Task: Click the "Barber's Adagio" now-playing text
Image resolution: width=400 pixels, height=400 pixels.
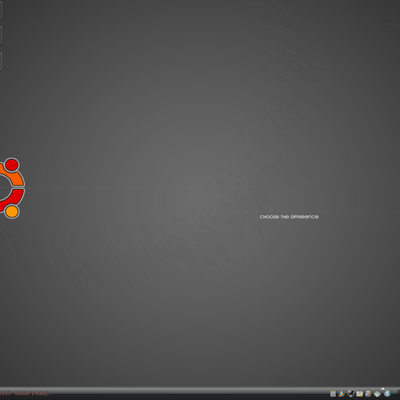Action: (x=33, y=394)
